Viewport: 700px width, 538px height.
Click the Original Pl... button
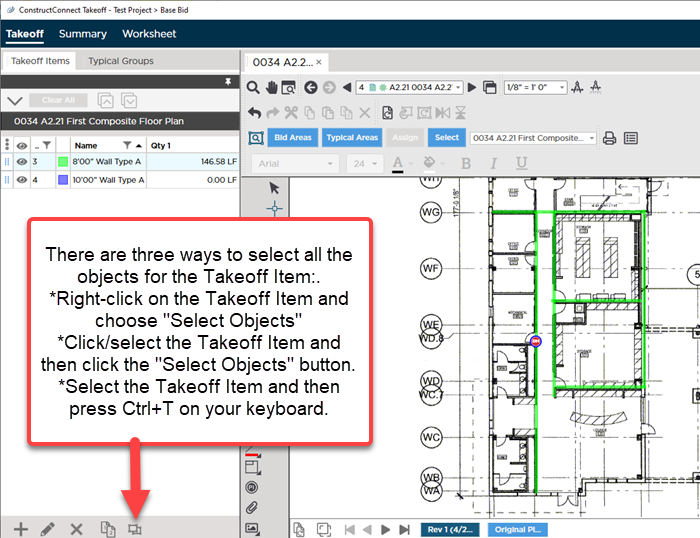point(517,530)
